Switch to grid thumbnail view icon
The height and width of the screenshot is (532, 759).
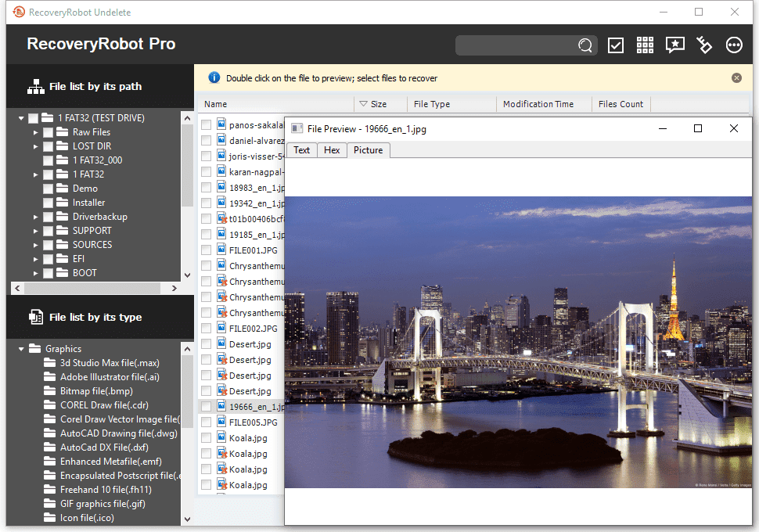pos(645,45)
